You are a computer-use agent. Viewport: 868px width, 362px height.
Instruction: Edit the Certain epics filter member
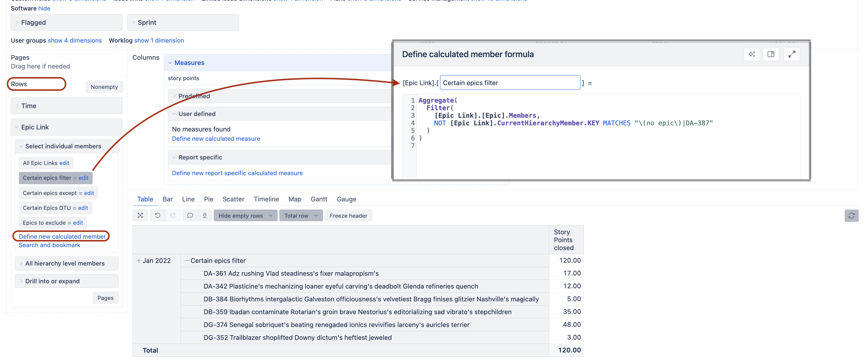tap(83, 178)
